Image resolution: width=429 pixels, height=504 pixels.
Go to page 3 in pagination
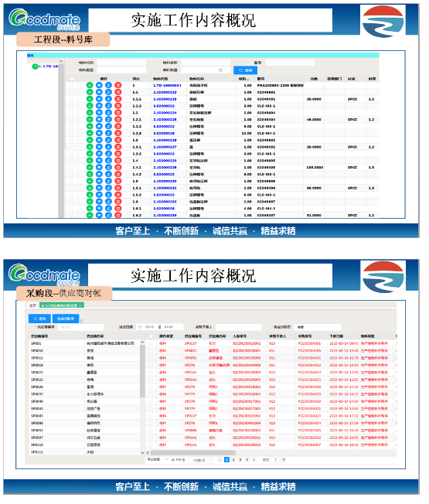(240, 460)
